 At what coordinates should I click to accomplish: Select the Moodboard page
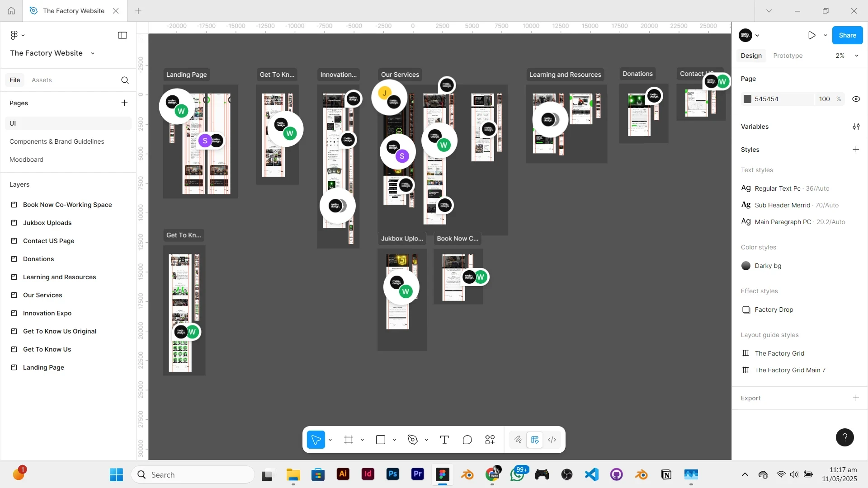pyautogui.click(x=26, y=160)
